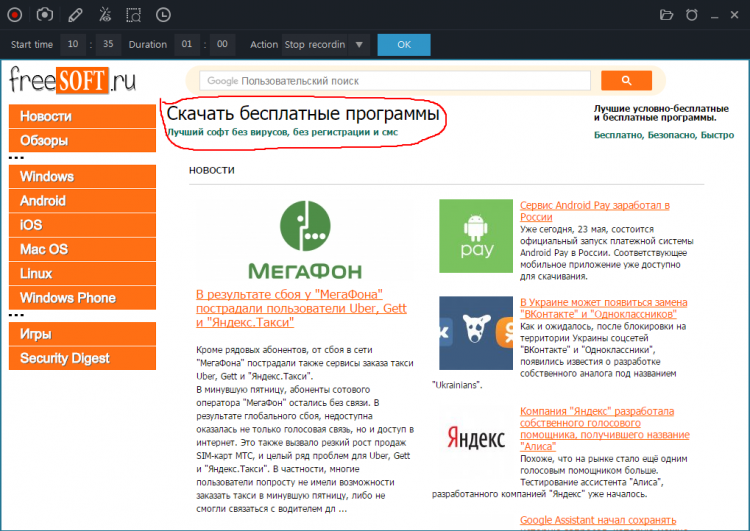750x531 pixels.
Task: Click the Android Pay thumbnail
Action: (x=476, y=236)
